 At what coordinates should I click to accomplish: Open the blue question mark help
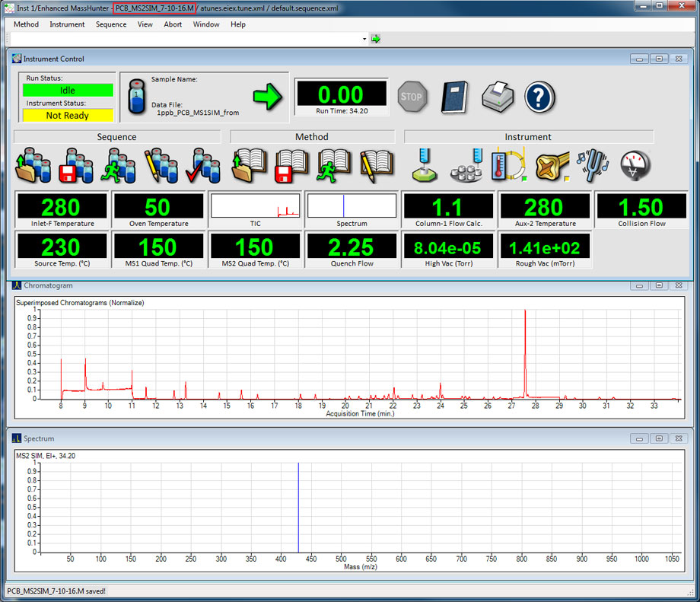click(x=539, y=97)
